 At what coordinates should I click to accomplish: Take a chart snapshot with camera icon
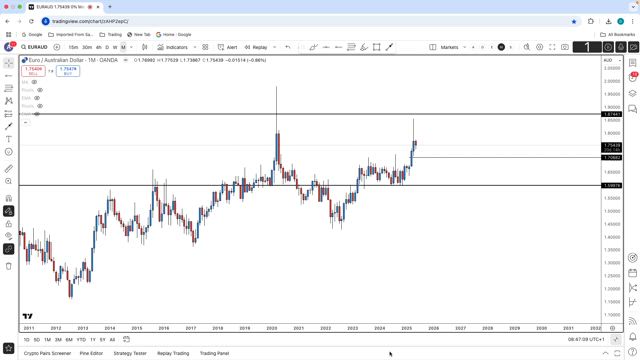[565, 47]
